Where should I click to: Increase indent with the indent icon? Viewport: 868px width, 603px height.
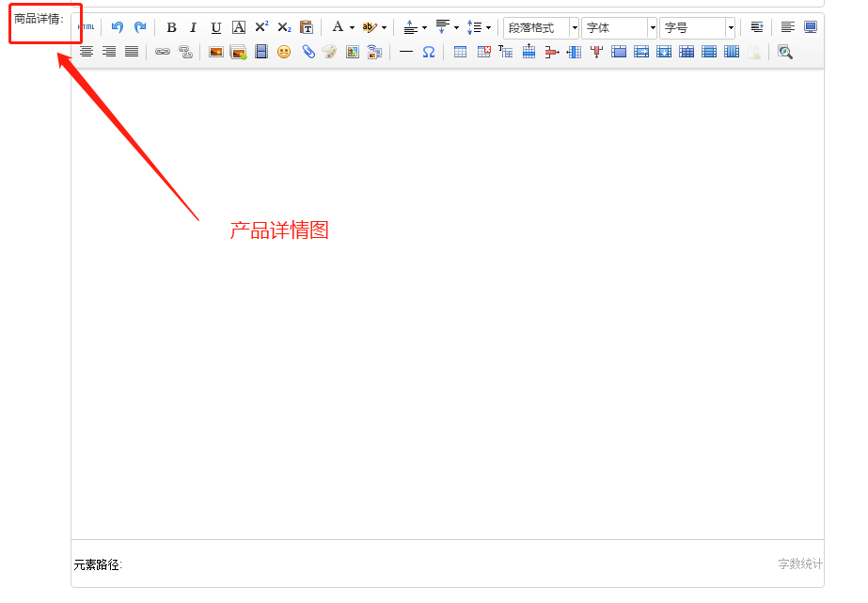757,26
